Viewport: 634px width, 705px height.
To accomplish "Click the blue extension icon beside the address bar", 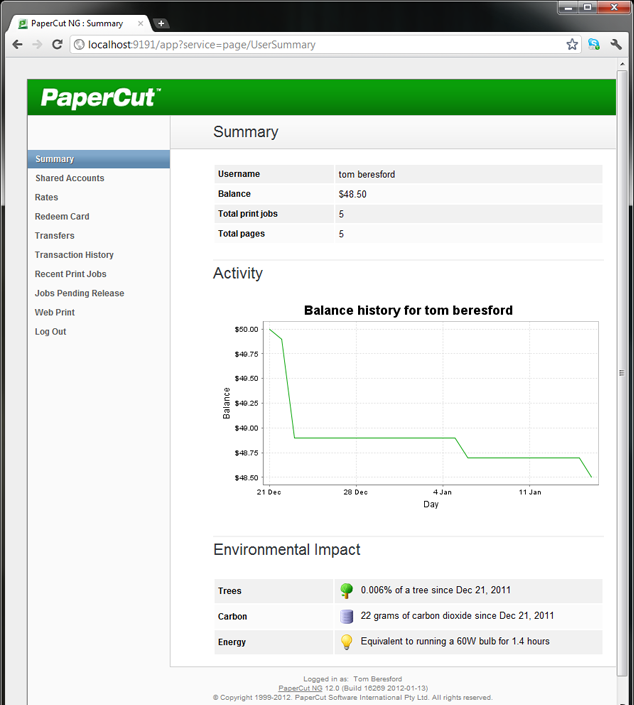I will click(x=594, y=45).
